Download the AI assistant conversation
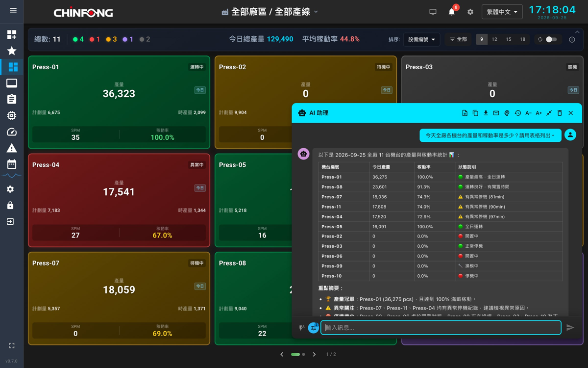This screenshot has width=588, height=368. pos(486,113)
